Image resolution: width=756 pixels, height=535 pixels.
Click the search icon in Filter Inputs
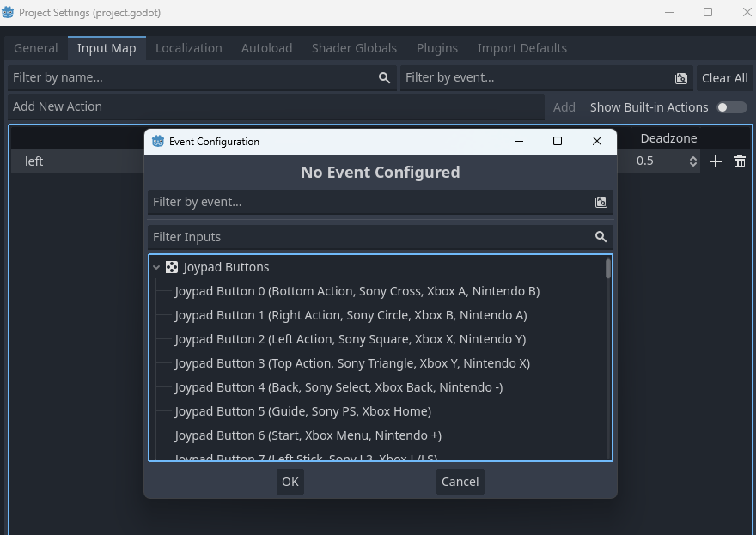point(601,237)
